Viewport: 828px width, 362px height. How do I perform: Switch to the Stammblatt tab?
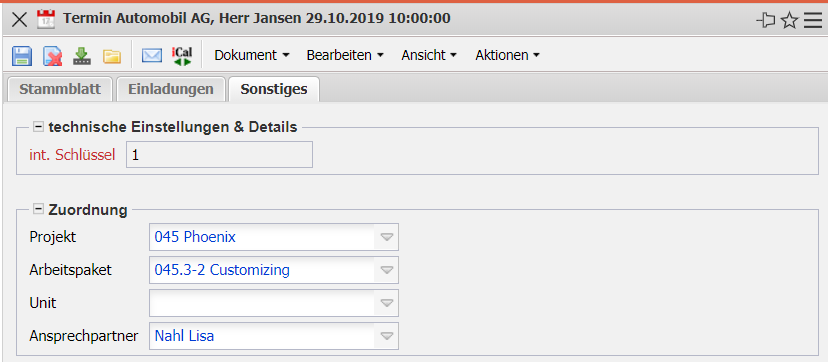click(60, 89)
